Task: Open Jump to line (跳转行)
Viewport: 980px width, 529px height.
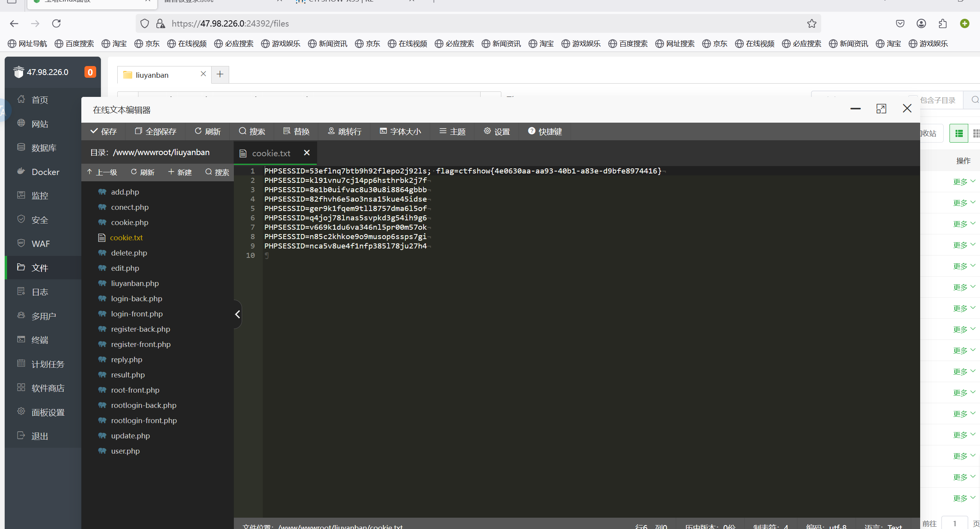Action: tap(345, 131)
